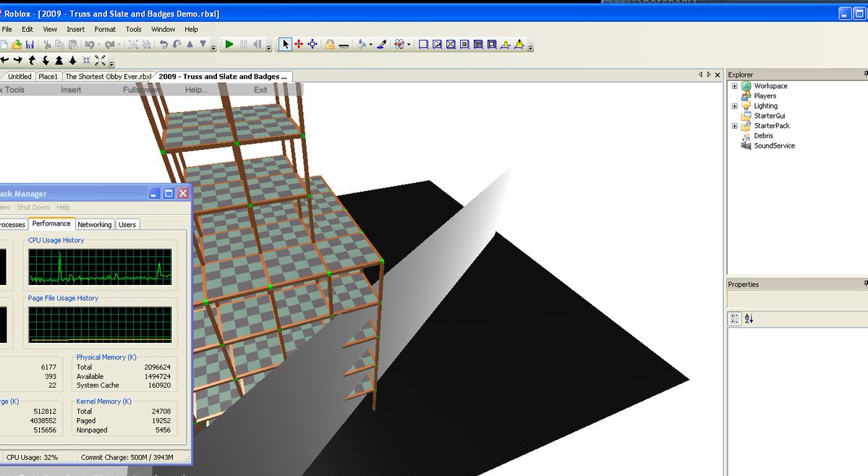Start the game with green Play button

pos(229,44)
